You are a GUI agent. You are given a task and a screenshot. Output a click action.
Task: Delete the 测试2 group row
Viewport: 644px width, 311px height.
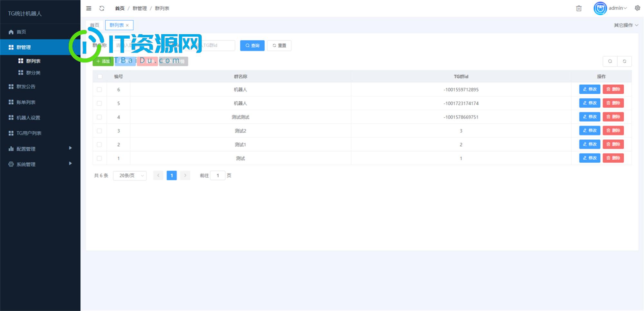point(613,130)
